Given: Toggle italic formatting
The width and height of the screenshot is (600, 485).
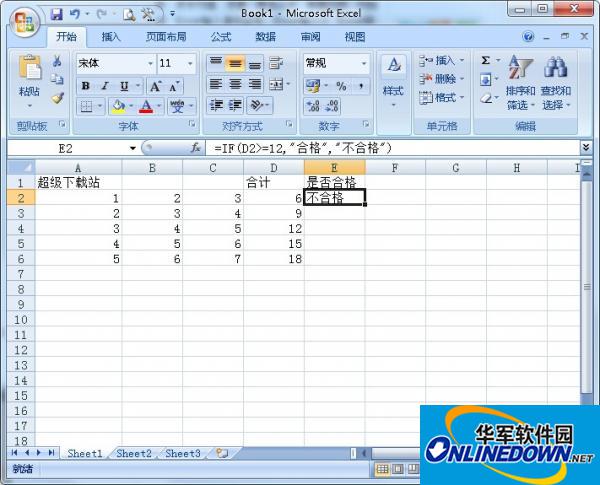Looking at the screenshot, I should click(x=105, y=87).
